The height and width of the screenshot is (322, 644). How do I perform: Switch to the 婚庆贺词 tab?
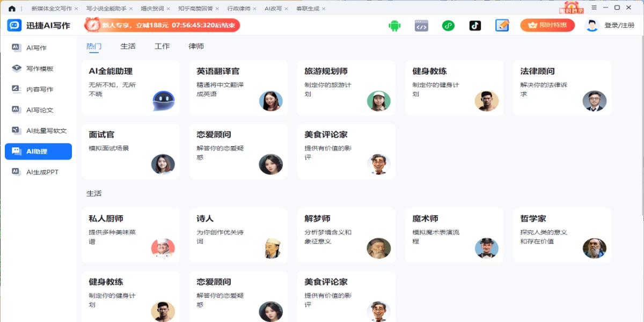151,9
